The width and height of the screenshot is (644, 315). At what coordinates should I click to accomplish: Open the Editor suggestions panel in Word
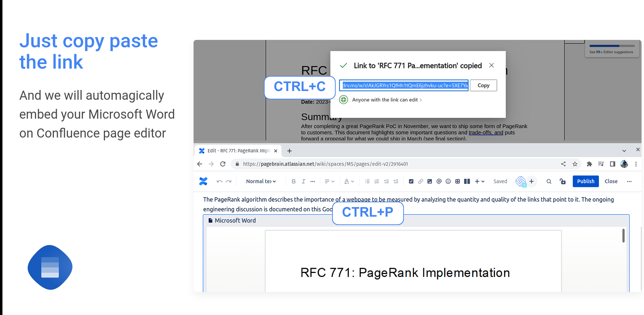point(611,49)
